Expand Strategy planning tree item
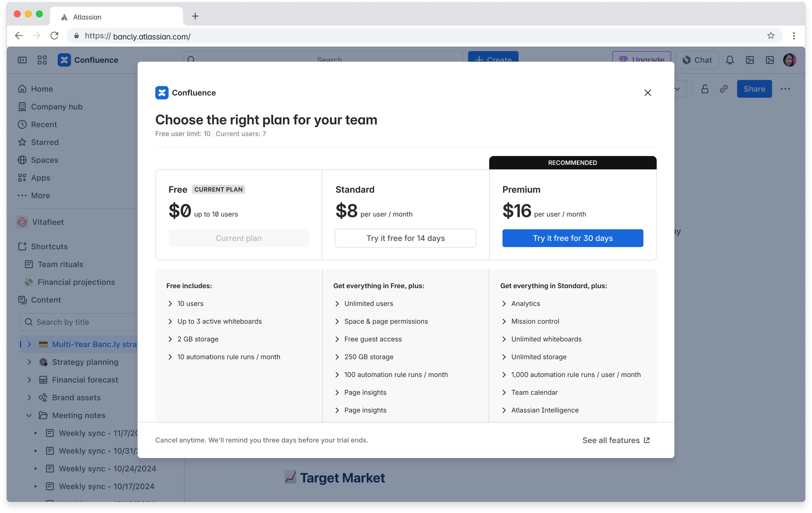This screenshot has width=812, height=513. 29,362
